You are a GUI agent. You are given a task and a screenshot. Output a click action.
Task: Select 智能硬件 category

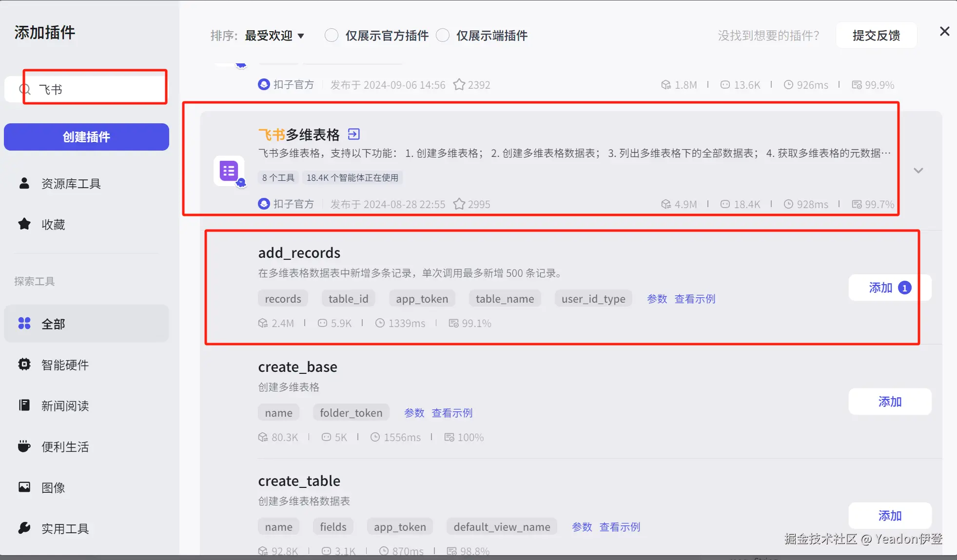click(65, 365)
